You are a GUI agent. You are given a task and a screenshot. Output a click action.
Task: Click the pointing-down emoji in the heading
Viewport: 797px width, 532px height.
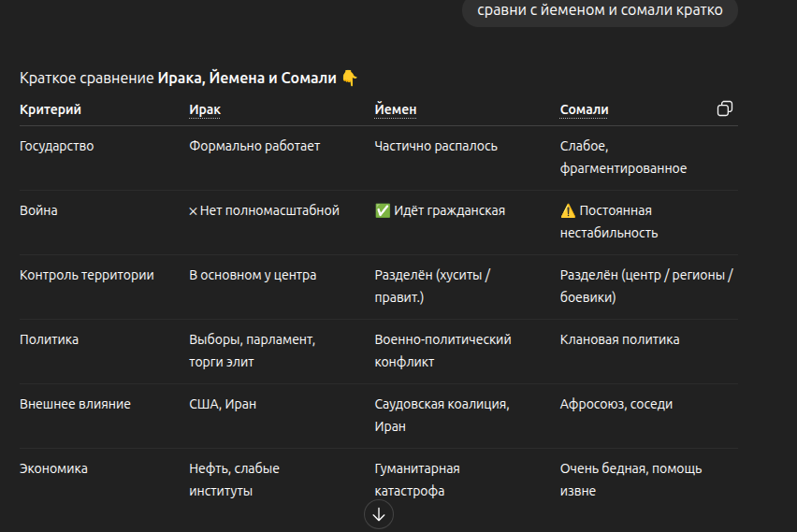(x=350, y=79)
